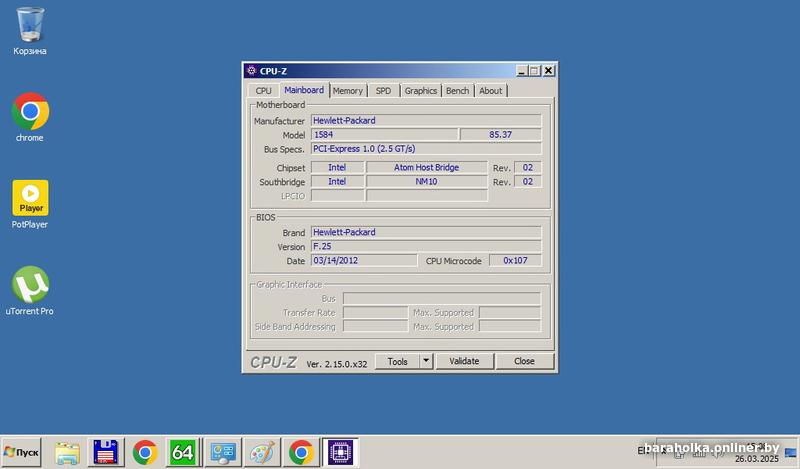Open the Paint palette taskbar icon
Viewport: 800px width, 469px height.
pyautogui.click(x=262, y=453)
